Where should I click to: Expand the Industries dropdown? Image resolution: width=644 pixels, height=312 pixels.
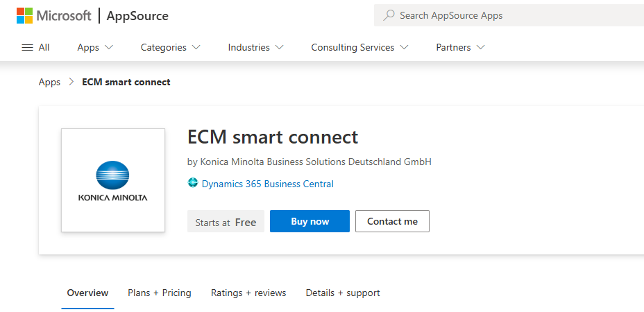[255, 47]
